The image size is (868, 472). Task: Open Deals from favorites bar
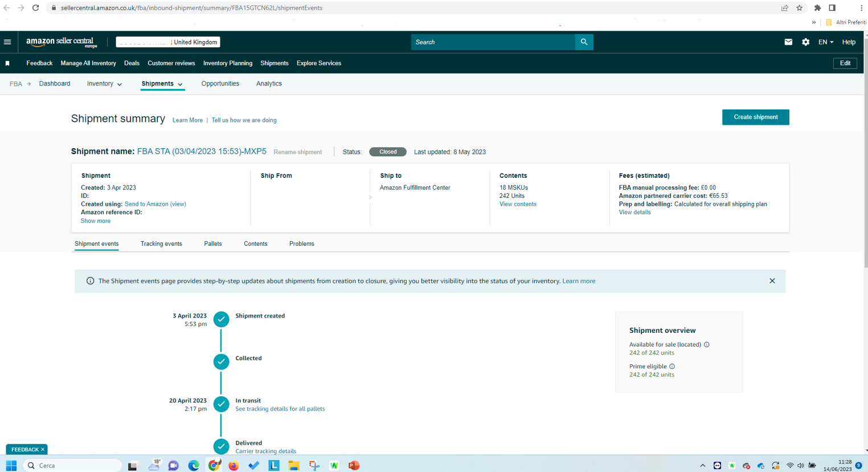pos(132,63)
